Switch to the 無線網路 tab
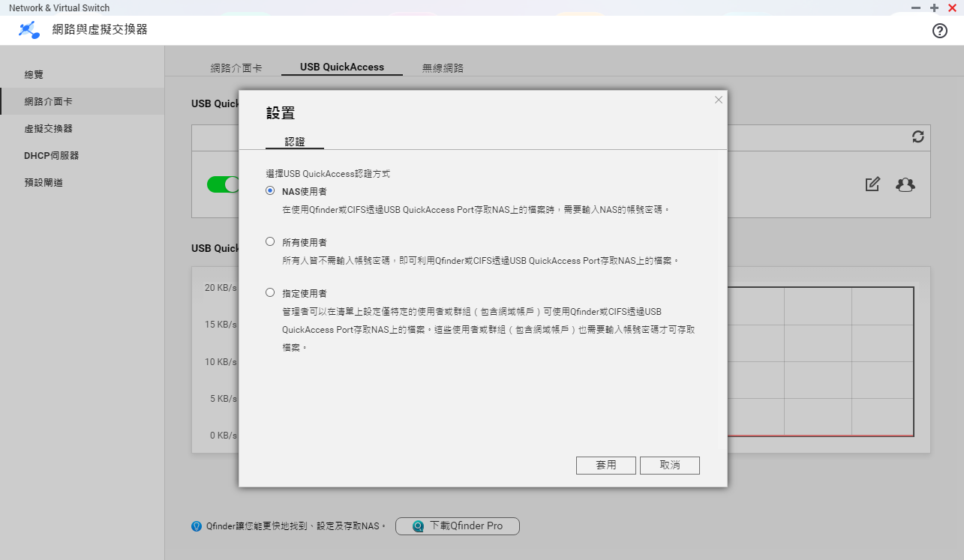The width and height of the screenshot is (964, 560). (443, 67)
